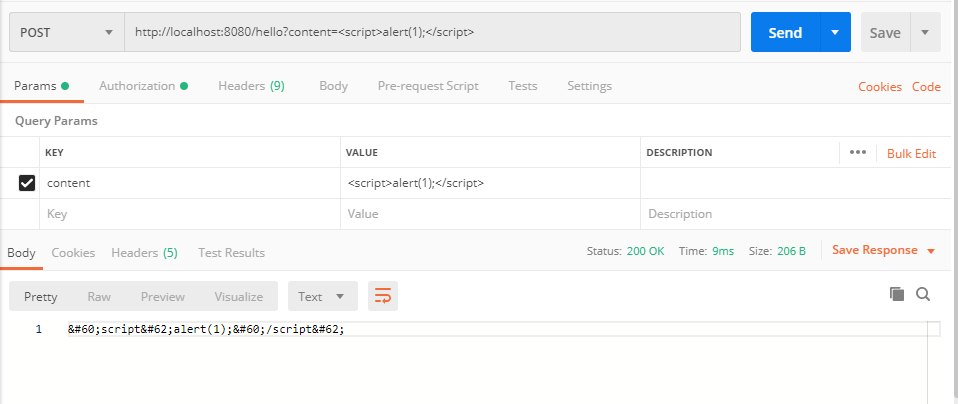
Task: Open the request Headers (9) tab
Action: pyautogui.click(x=251, y=86)
